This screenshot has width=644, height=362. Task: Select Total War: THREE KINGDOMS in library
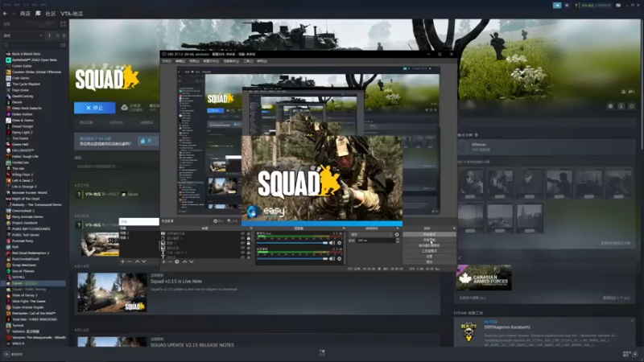tap(35, 319)
